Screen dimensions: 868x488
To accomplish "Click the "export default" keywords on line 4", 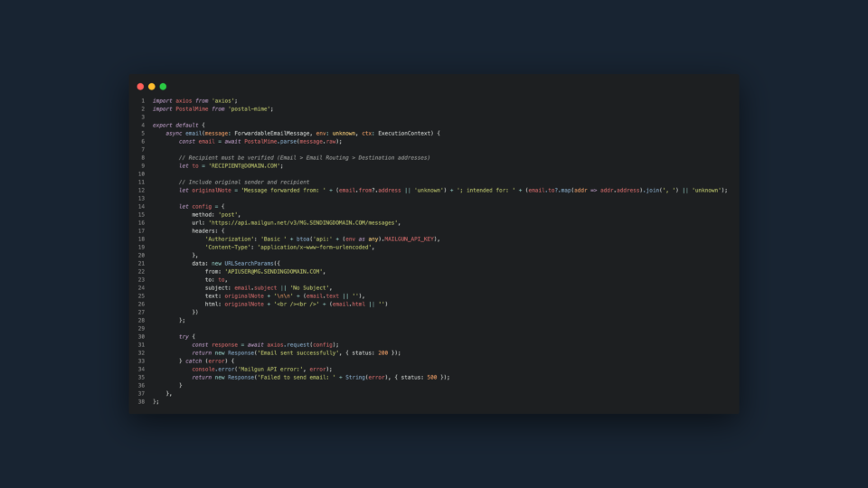I will click(x=175, y=125).
